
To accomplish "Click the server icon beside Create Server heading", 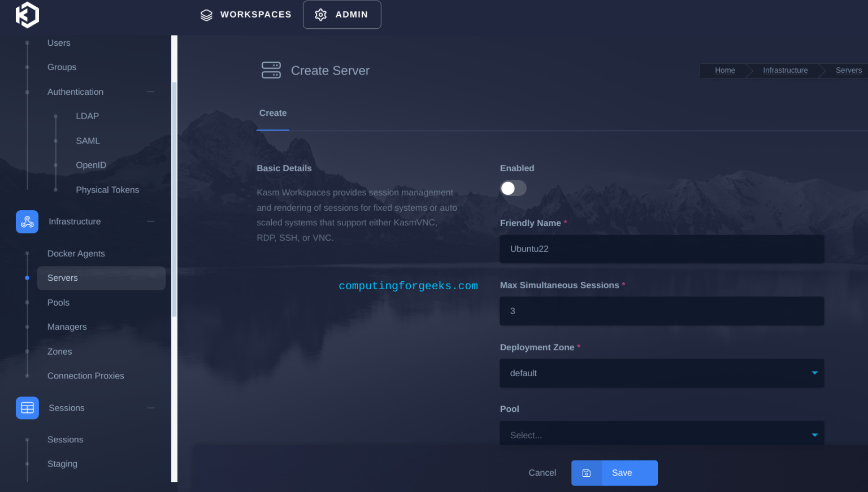I will [271, 70].
